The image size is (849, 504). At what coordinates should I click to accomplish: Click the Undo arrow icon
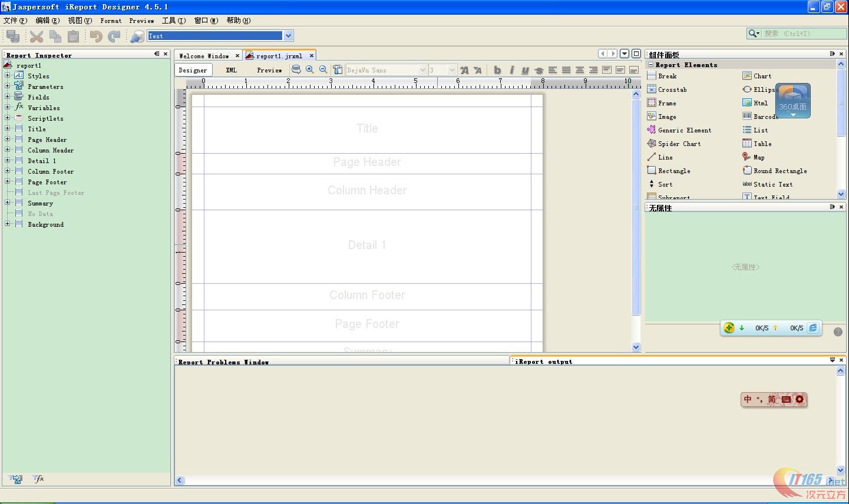pyautogui.click(x=95, y=37)
